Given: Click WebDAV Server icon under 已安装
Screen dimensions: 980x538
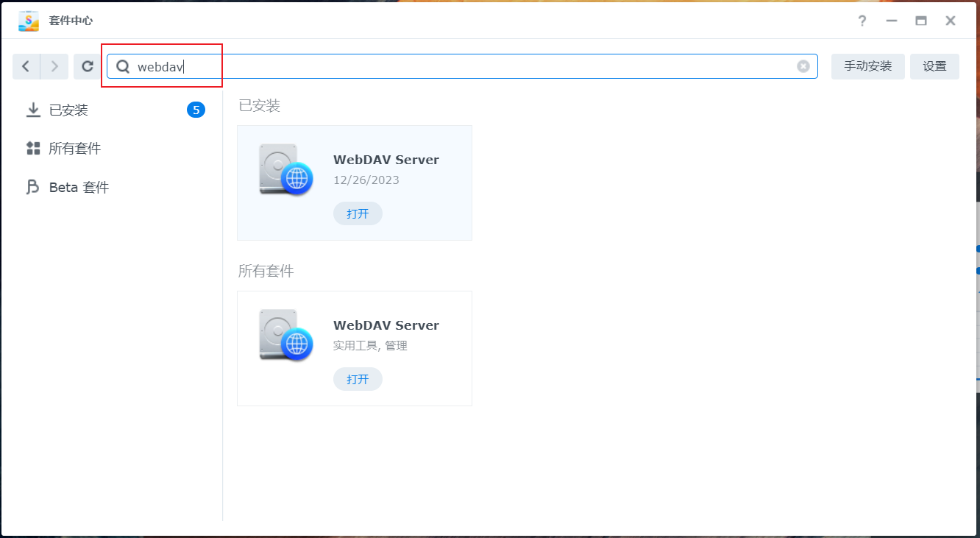Looking at the screenshot, I should [x=286, y=170].
